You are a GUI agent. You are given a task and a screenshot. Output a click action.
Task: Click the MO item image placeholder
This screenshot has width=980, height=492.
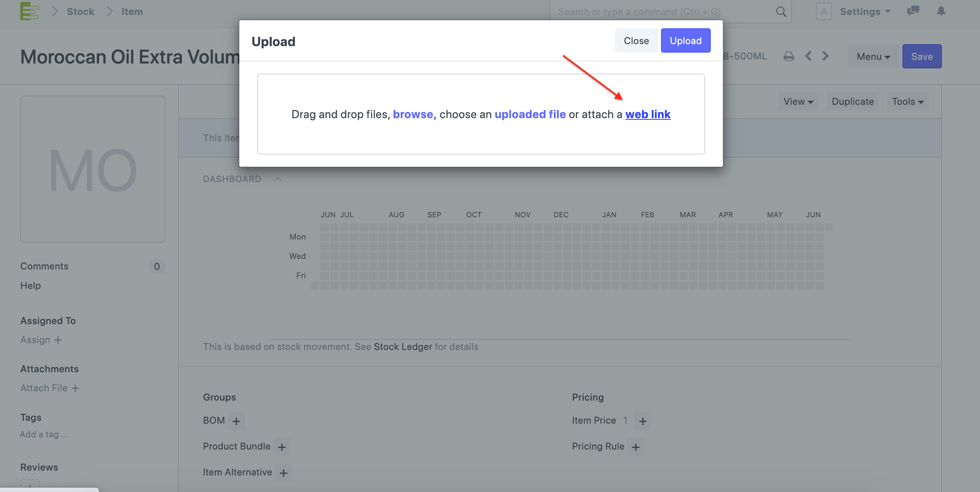[93, 169]
